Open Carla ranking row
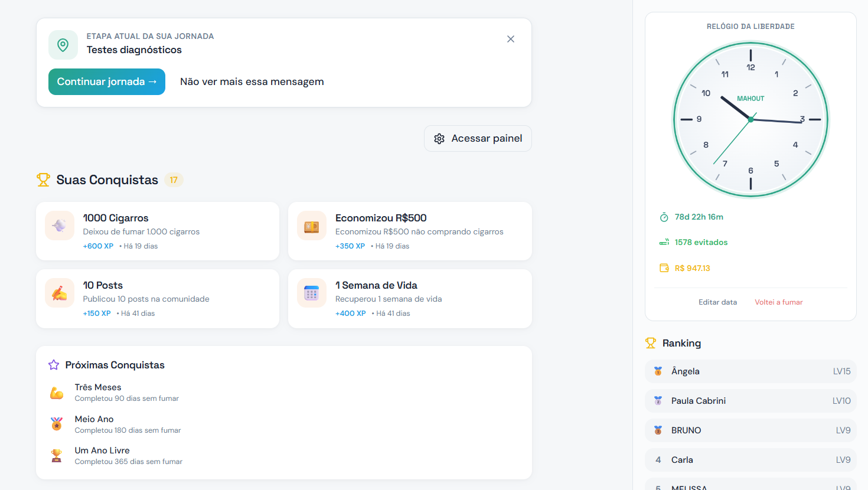Viewport: 868px width, 490px height. coord(750,460)
